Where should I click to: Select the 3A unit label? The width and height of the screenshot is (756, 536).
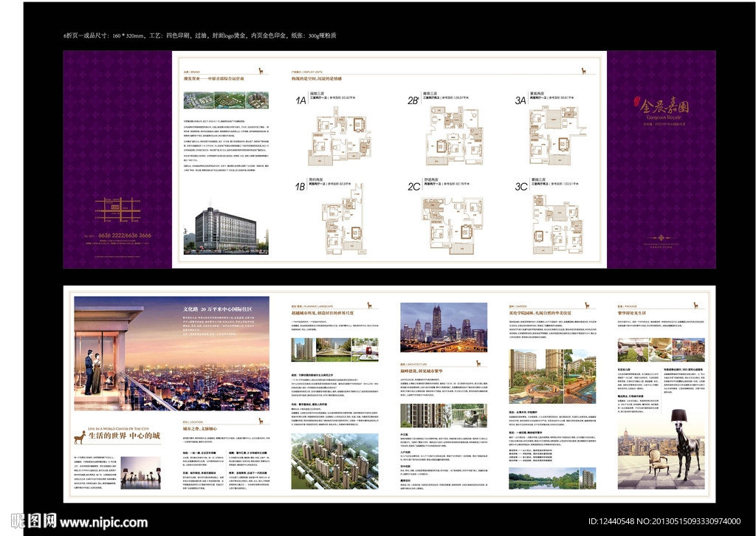pyautogui.click(x=520, y=100)
